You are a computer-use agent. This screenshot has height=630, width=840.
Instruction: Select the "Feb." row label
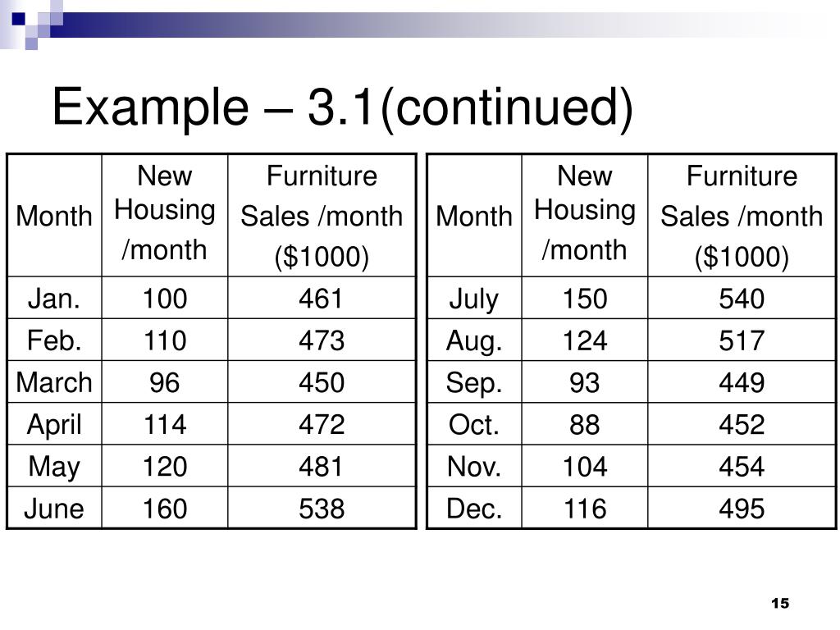[x=54, y=340]
